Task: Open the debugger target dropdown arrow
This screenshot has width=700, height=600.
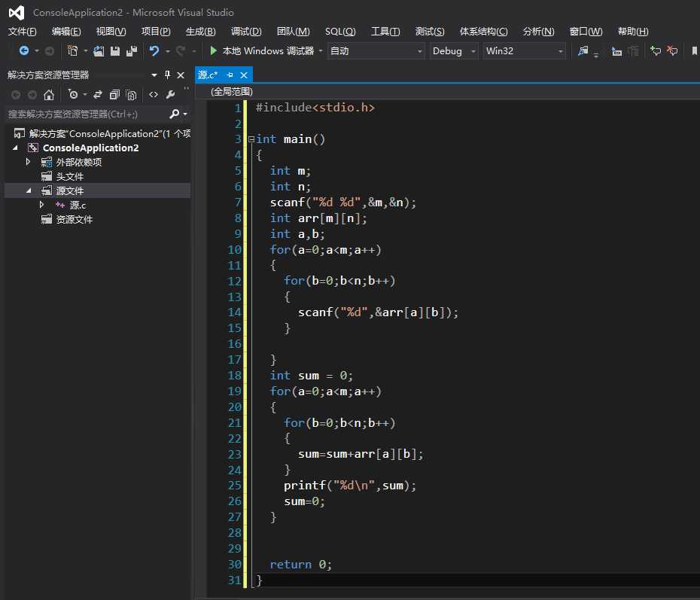Action: click(321, 51)
